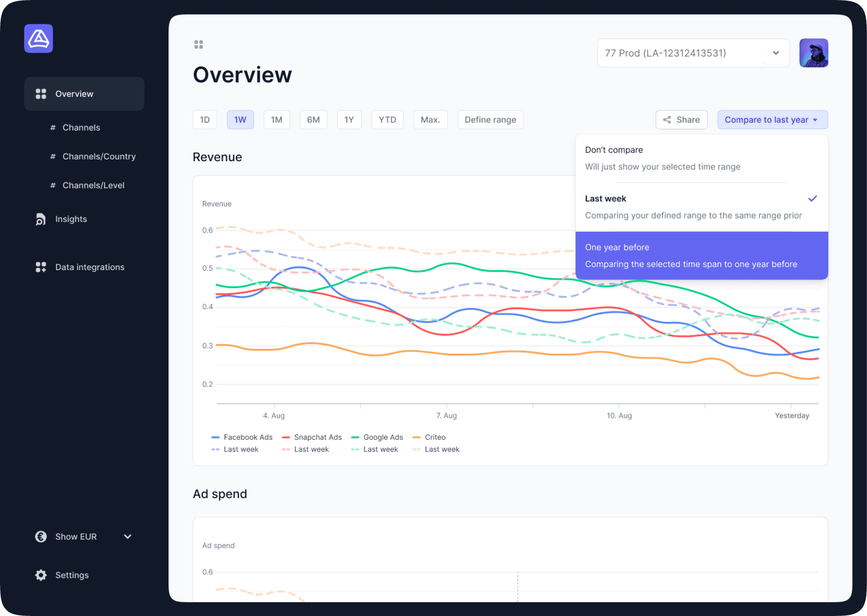Expand the Show EUR currency chevron
Image resolution: width=867 pixels, height=616 pixels.
(x=128, y=537)
